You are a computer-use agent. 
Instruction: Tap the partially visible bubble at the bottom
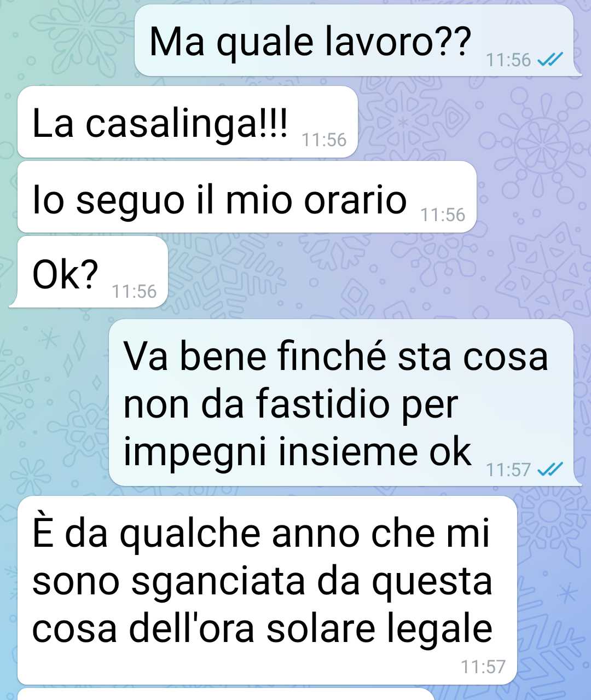(226, 695)
